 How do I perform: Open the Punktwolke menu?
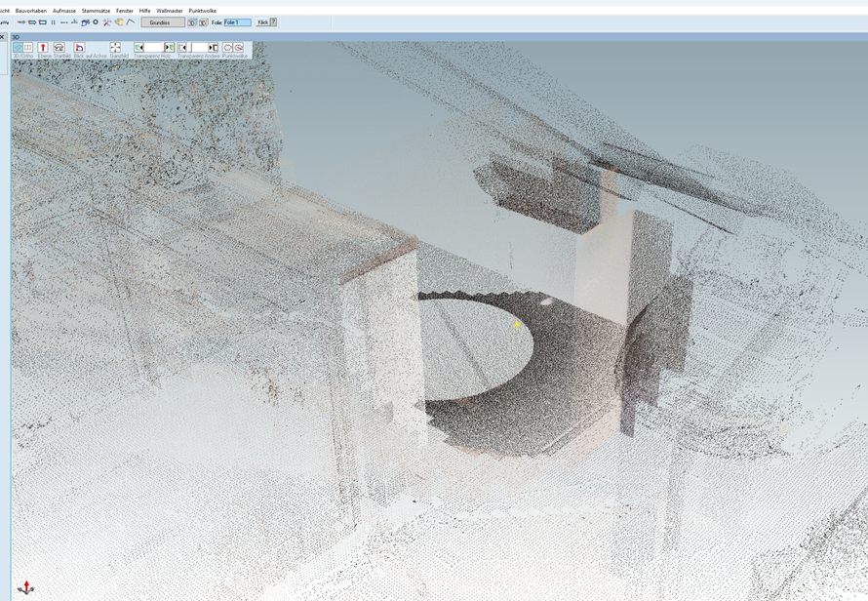pyautogui.click(x=203, y=11)
